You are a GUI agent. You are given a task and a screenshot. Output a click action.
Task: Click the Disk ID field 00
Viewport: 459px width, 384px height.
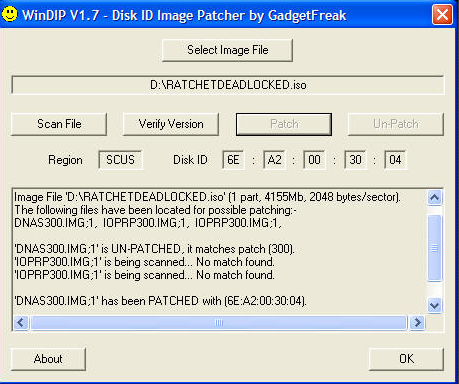click(314, 160)
